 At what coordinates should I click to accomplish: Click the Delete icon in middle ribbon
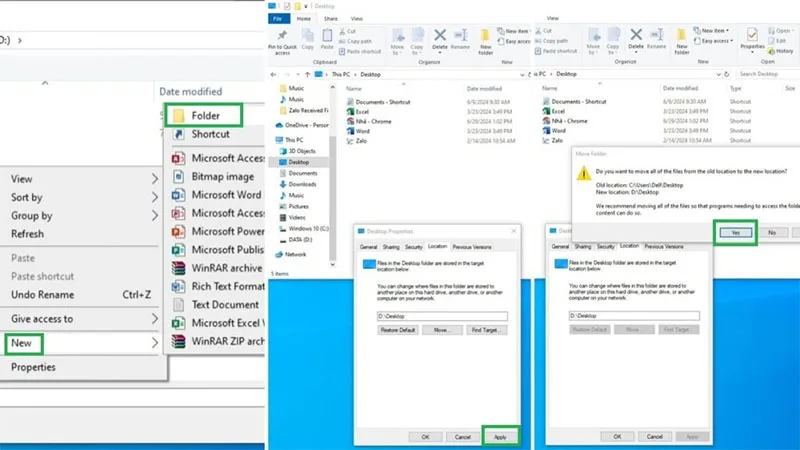440,35
